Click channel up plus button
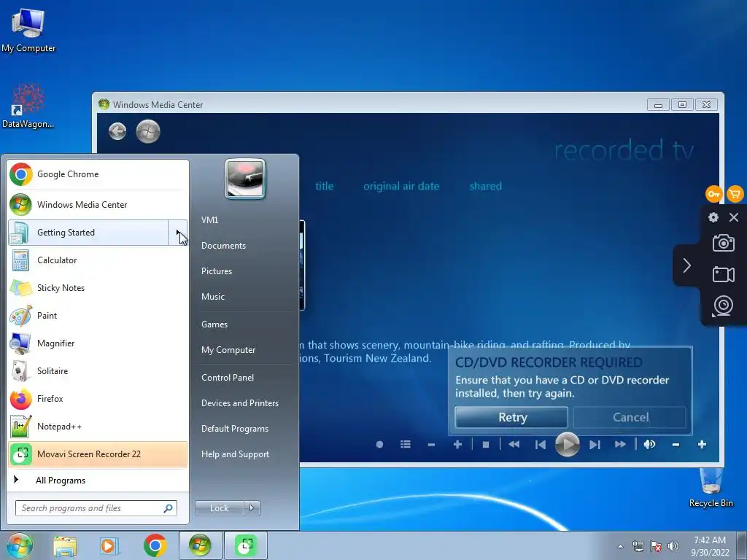The image size is (747, 560). click(x=457, y=445)
